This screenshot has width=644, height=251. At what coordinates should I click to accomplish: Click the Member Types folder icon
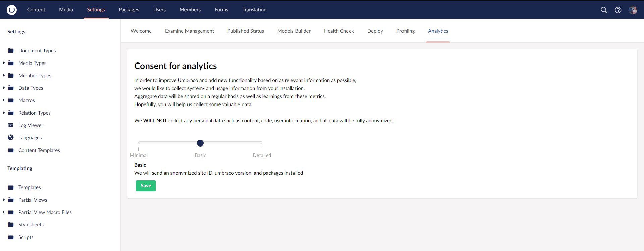11,76
